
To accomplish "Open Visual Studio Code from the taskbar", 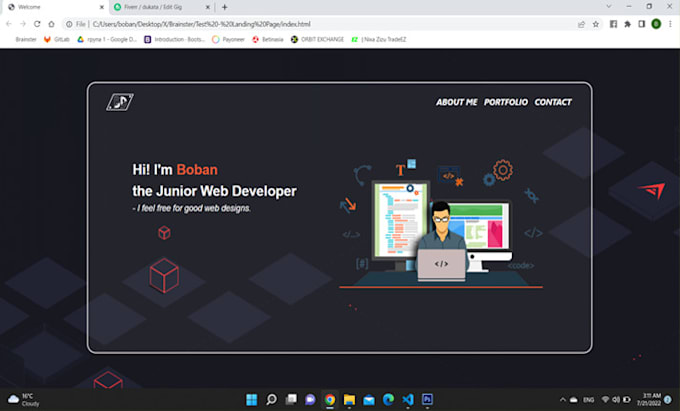I will pos(408,399).
